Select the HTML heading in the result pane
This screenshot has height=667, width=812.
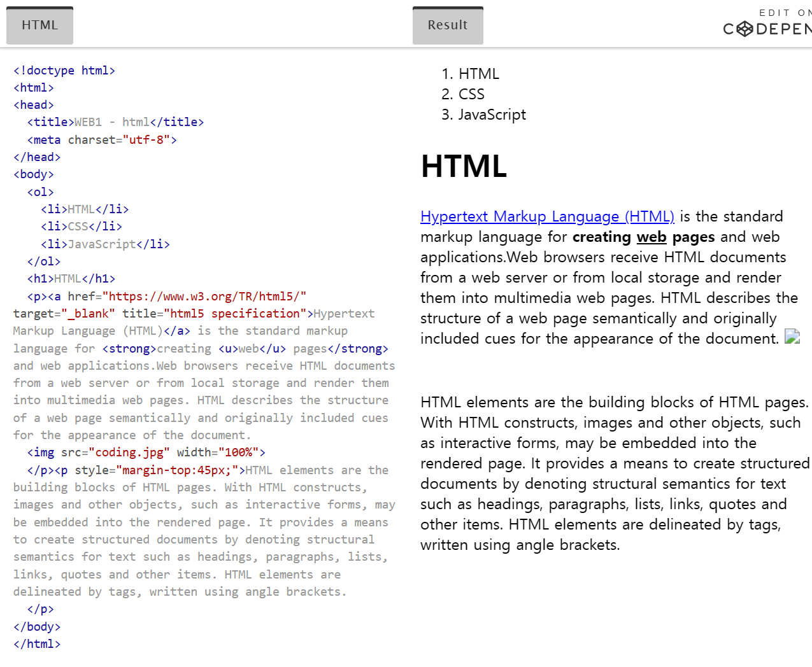click(464, 167)
